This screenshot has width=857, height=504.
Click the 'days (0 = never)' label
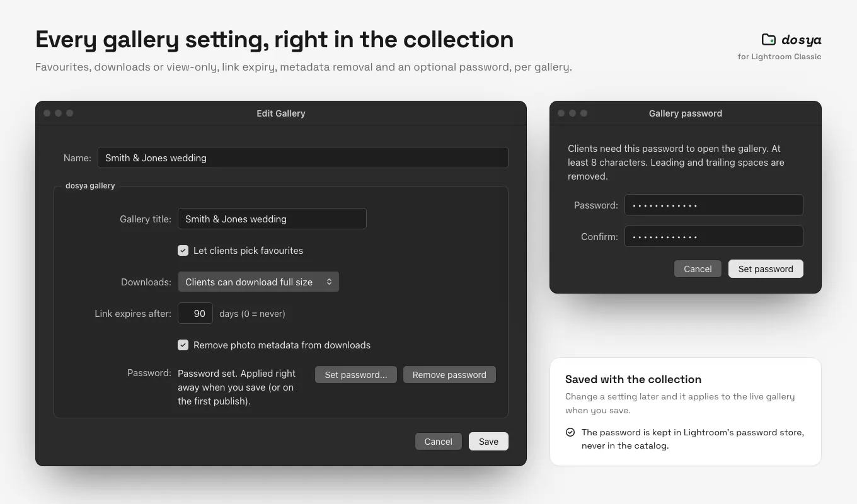click(252, 314)
